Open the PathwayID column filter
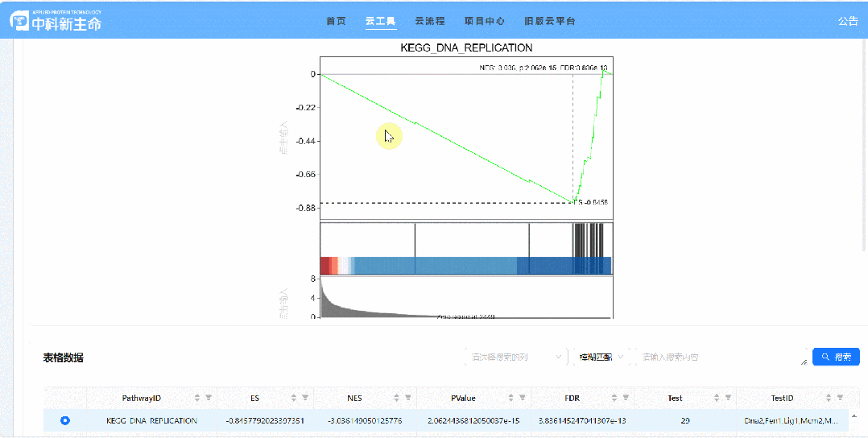The image size is (868, 438). point(209,398)
